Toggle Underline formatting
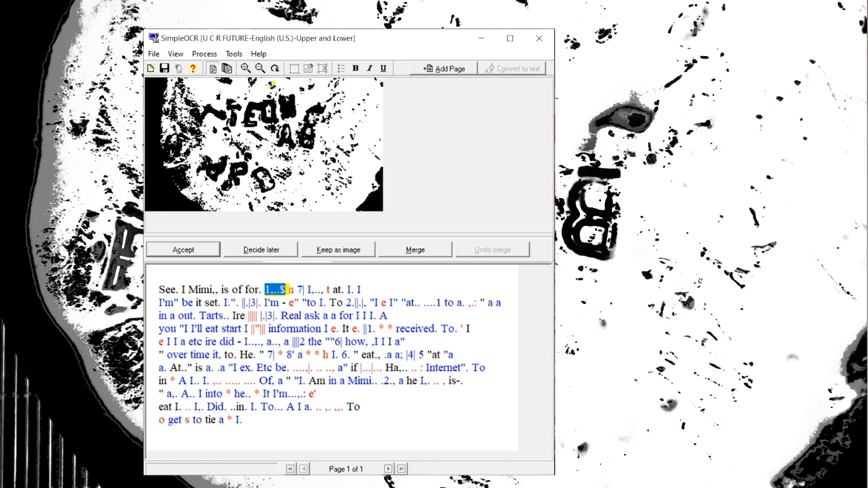Viewport: 868px width, 488px height. [x=384, y=68]
